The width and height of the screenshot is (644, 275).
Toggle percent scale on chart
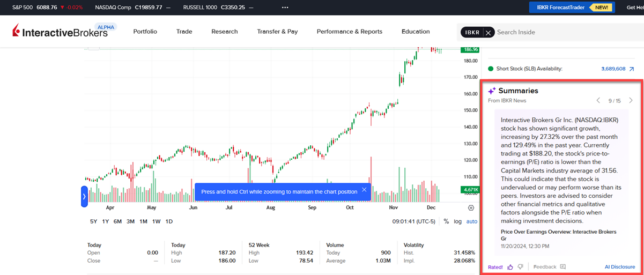point(446,221)
